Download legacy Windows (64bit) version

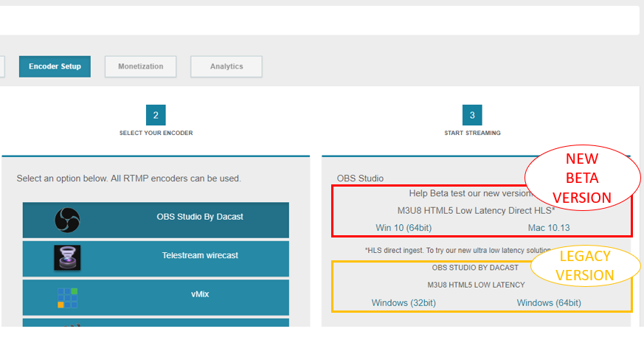click(x=549, y=303)
